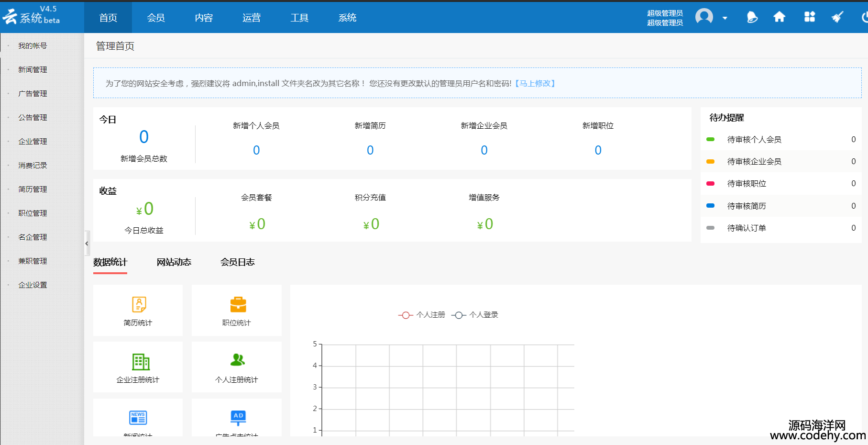Switch to 网站动态 tab

pyautogui.click(x=174, y=262)
